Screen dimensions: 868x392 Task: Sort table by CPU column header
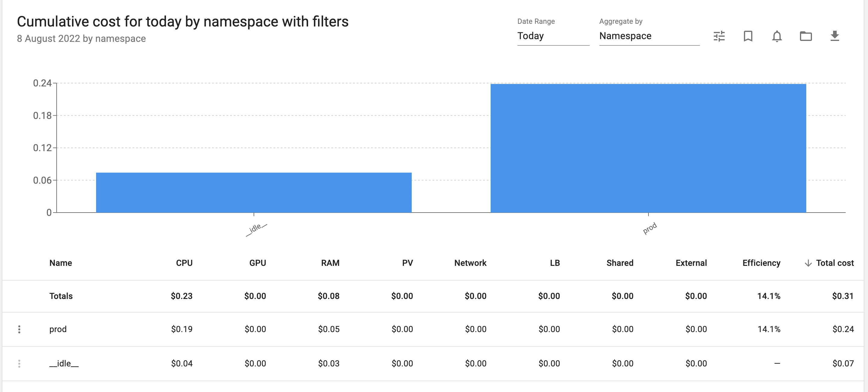[x=184, y=263]
